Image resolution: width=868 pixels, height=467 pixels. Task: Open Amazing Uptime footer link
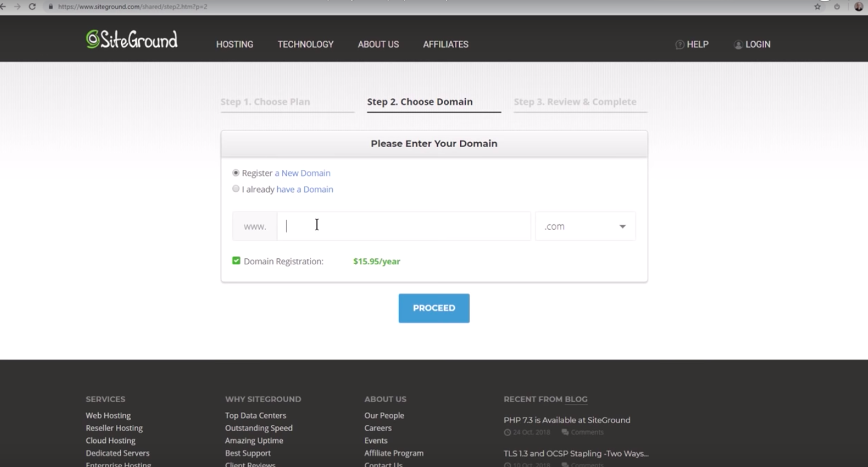pos(254,440)
